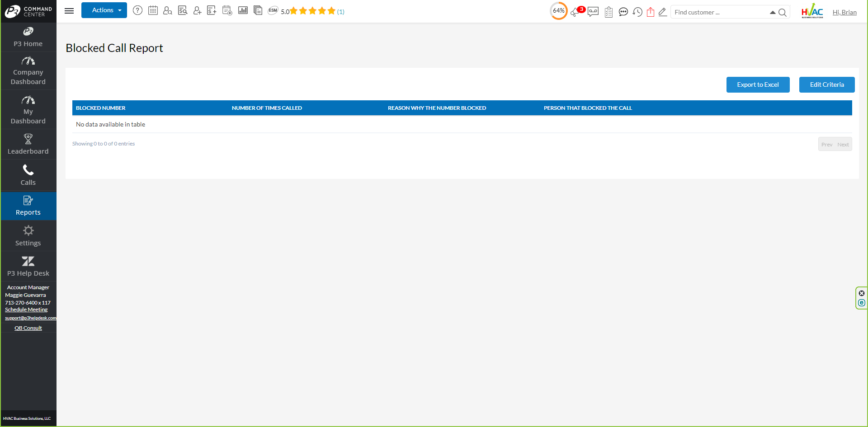868x427 pixels.
Task: Click the help question mark icon
Action: point(138,10)
